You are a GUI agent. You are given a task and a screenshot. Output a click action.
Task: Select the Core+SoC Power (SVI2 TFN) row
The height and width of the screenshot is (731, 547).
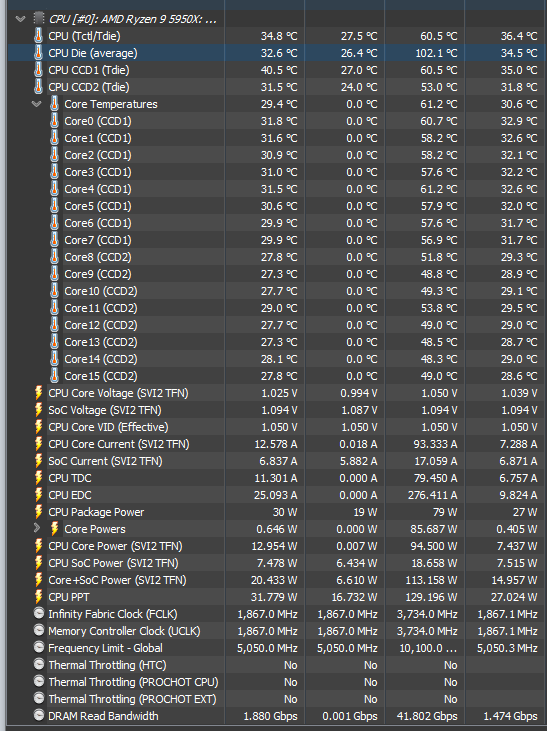click(x=277, y=580)
